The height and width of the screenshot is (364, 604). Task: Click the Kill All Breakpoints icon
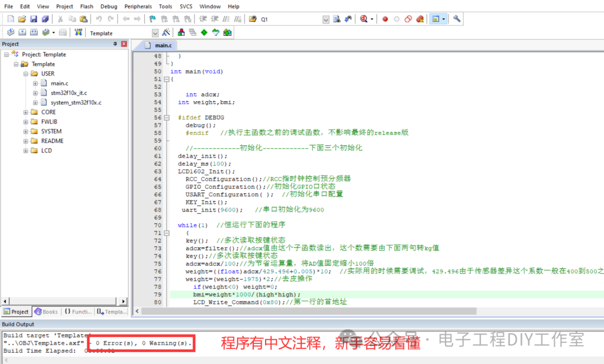pyautogui.click(x=420, y=19)
